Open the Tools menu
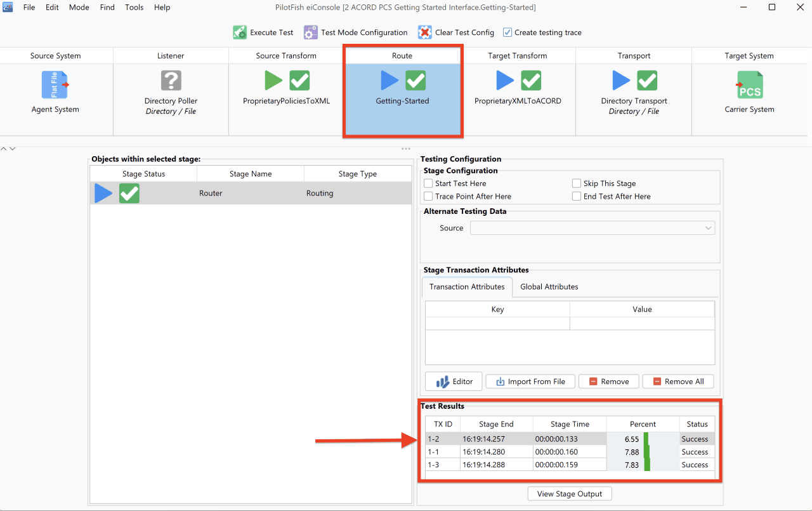The height and width of the screenshot is (511, 812). tap(134, 8)
